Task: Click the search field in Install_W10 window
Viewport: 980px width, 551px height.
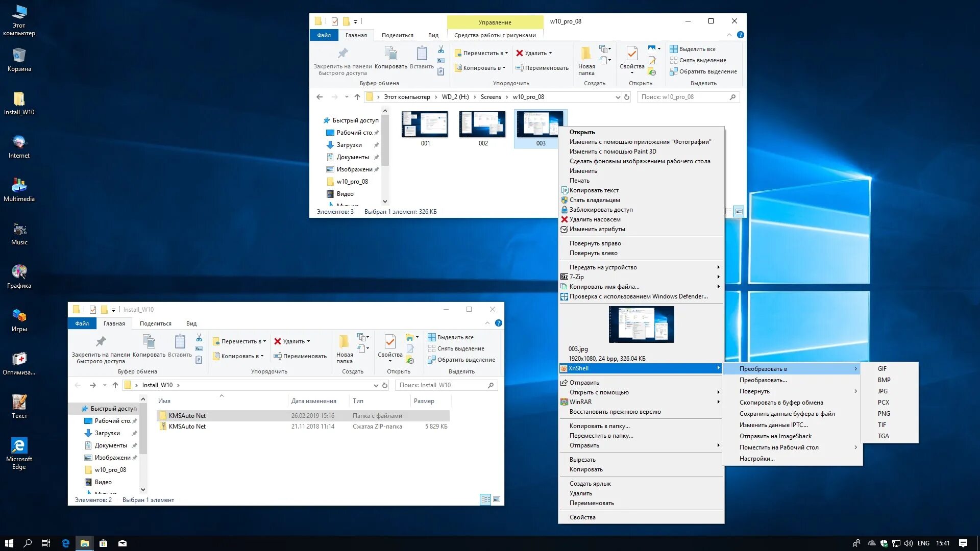Action: click(442, 385)
